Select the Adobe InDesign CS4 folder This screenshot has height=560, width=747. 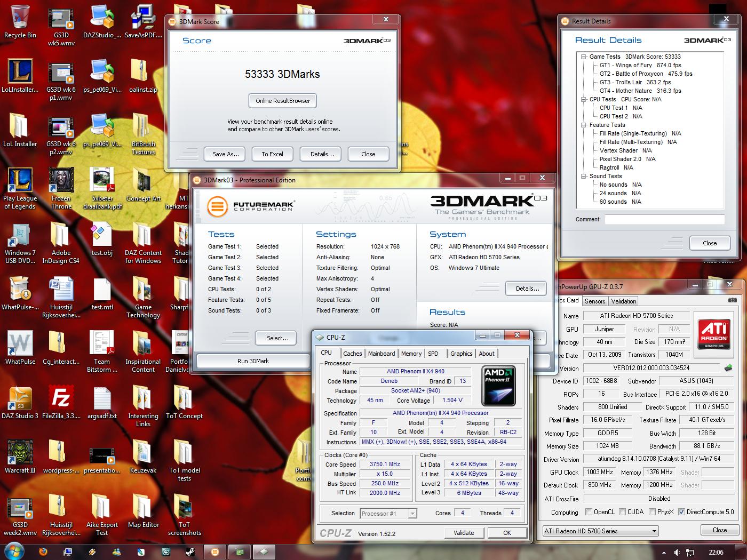[x=61, y=243]
